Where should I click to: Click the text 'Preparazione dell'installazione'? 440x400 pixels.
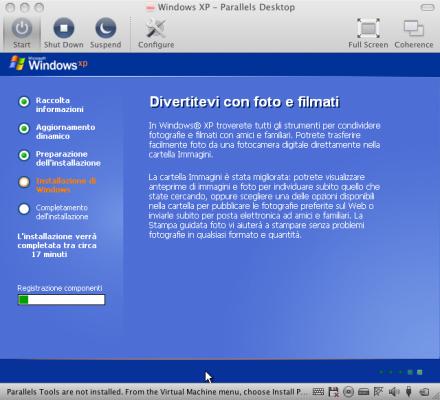[68, 158]
